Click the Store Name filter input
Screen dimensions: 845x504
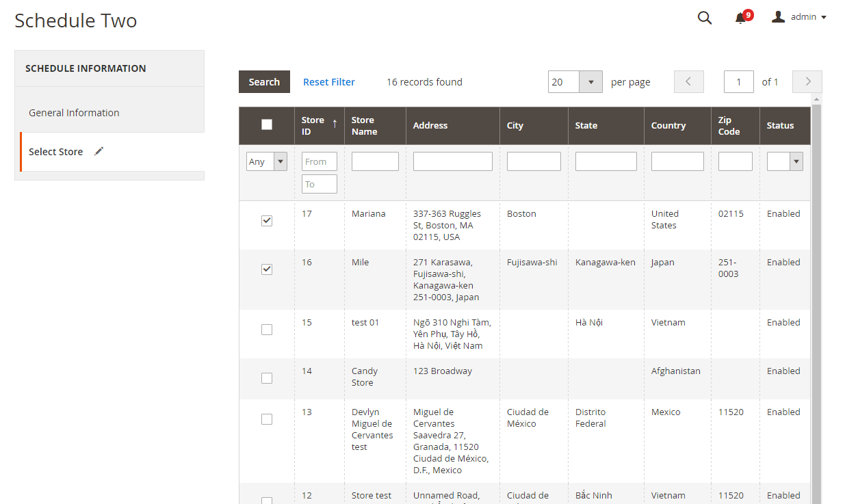coord(375,161)
